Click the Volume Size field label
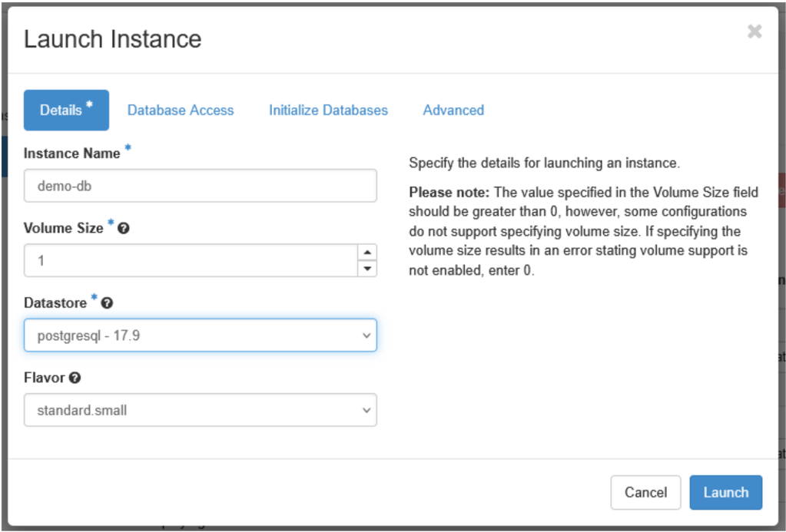The height and width of the screenshot is (532, 786). click(x=63, y=228)
